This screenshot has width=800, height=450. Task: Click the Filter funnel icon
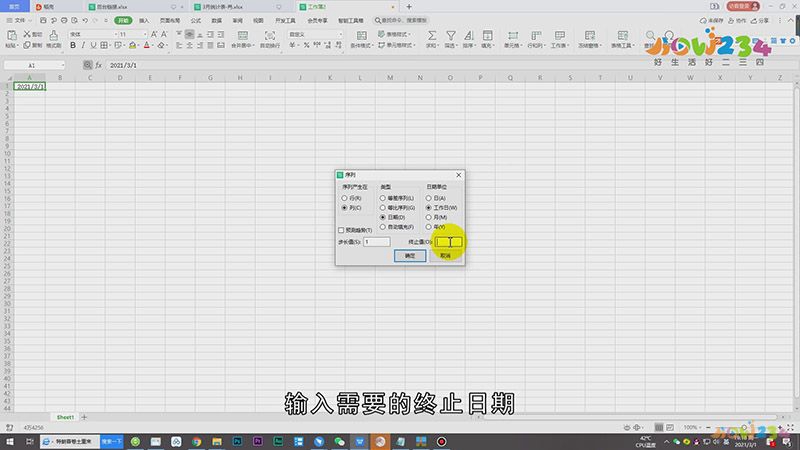coord(451,35)
